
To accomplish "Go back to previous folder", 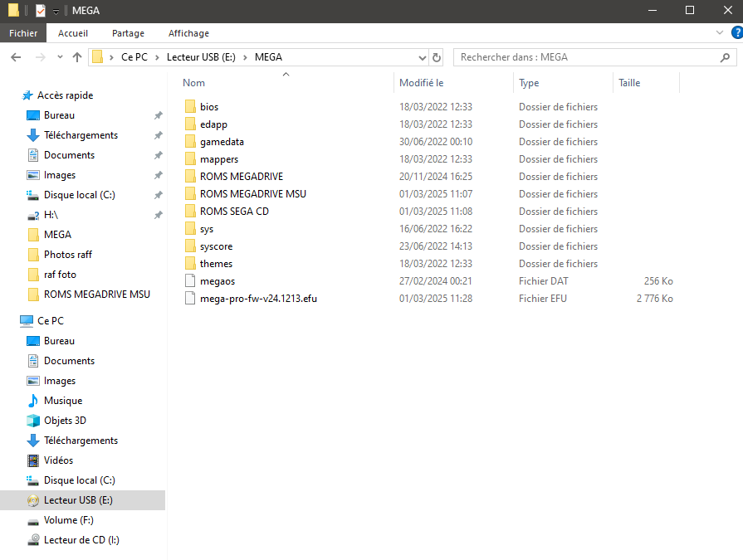I will pyautogui.click(x=16, y=57).
